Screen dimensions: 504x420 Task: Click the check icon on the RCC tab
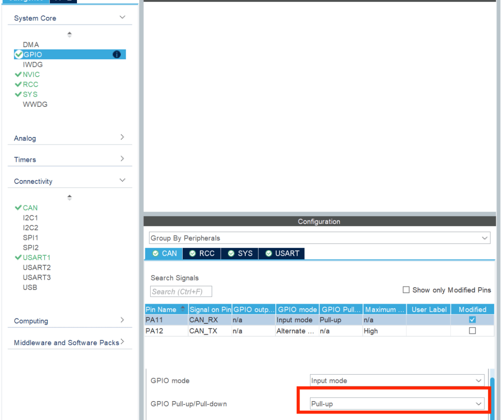192,253
